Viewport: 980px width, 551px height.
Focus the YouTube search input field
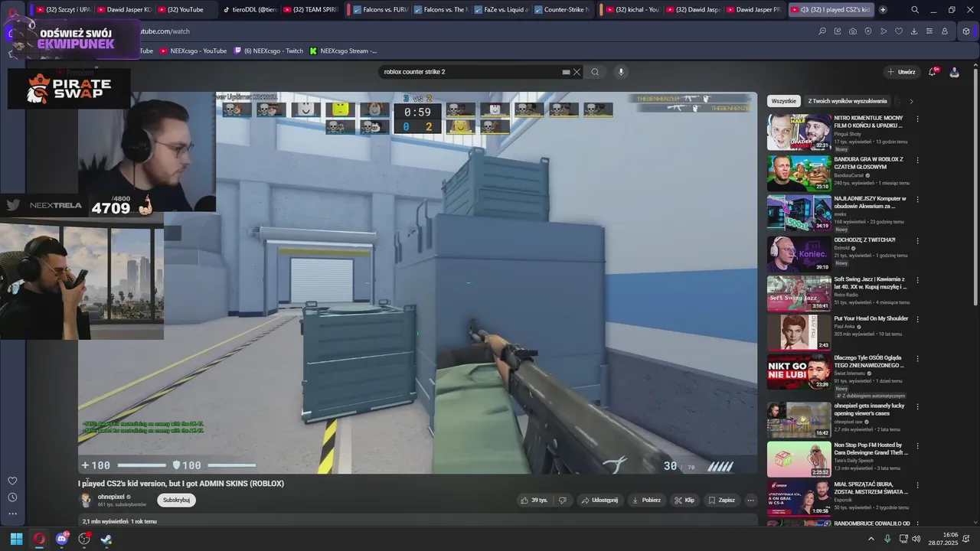click(471, 72)
